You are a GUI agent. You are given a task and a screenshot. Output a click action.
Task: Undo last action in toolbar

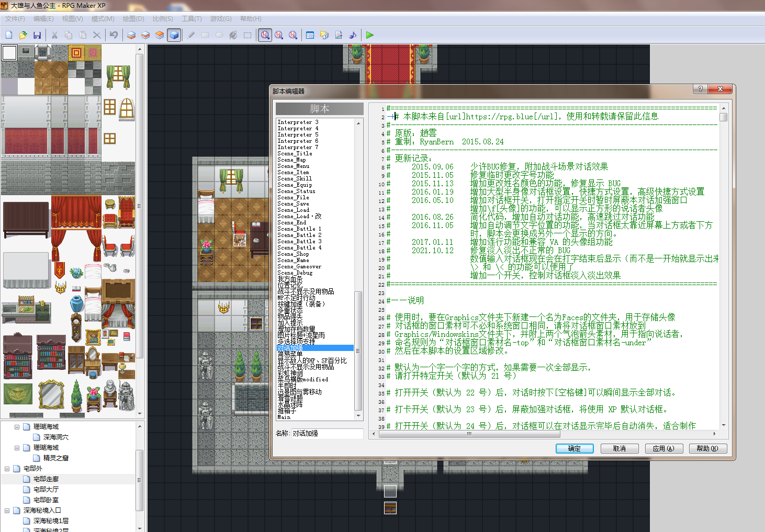click(114, 35)
